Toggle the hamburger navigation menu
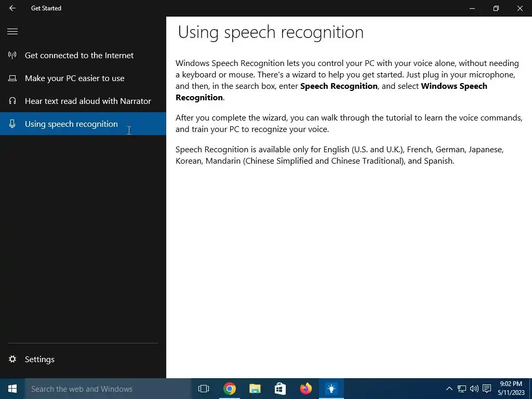Image resolution: width=532 pixels, height=399 pixels. click(x=12, y=32)
